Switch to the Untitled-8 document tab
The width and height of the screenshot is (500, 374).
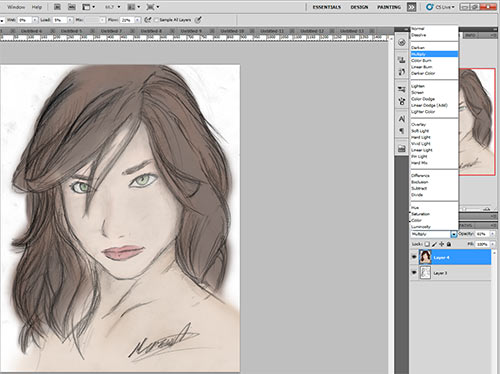click(x=151, y=31)
